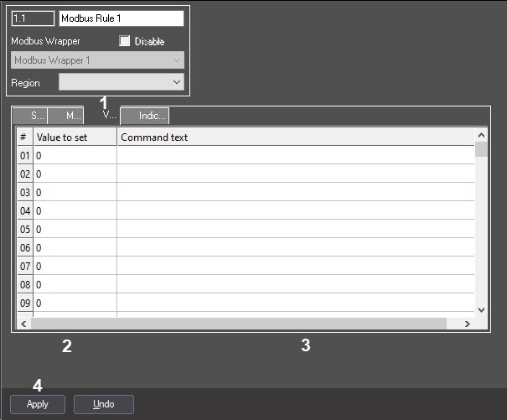
Task: Click Command text cell in row 05
Action: tap(296, 230)
